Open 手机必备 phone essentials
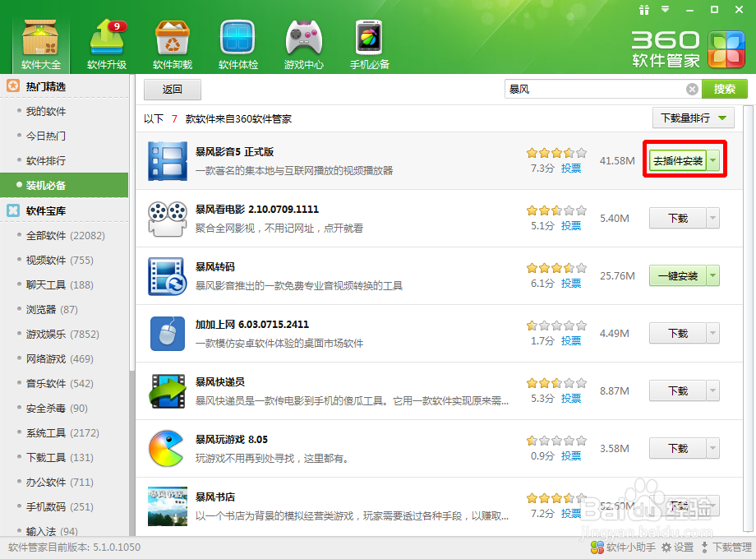756x559 pixels. coord(369,44)
